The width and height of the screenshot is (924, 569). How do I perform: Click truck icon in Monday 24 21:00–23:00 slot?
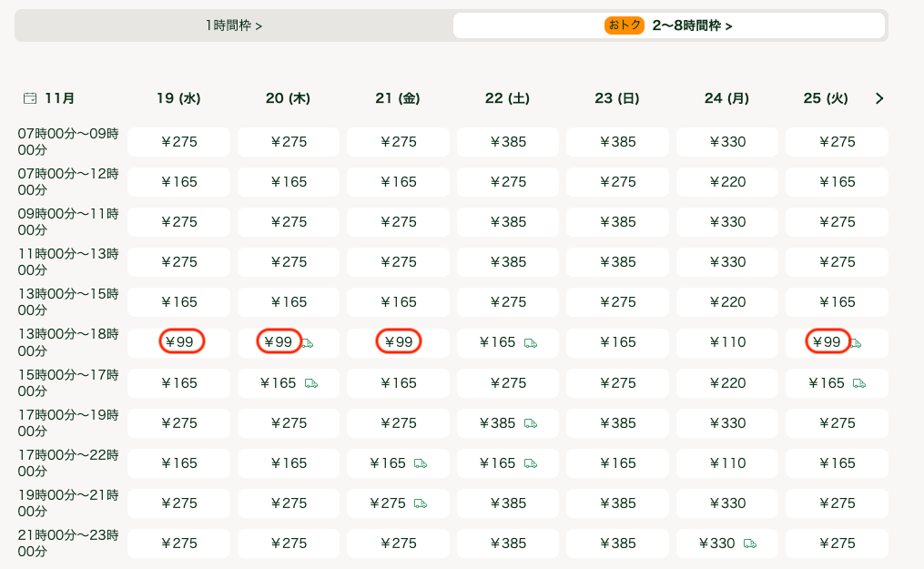(750, 544)
